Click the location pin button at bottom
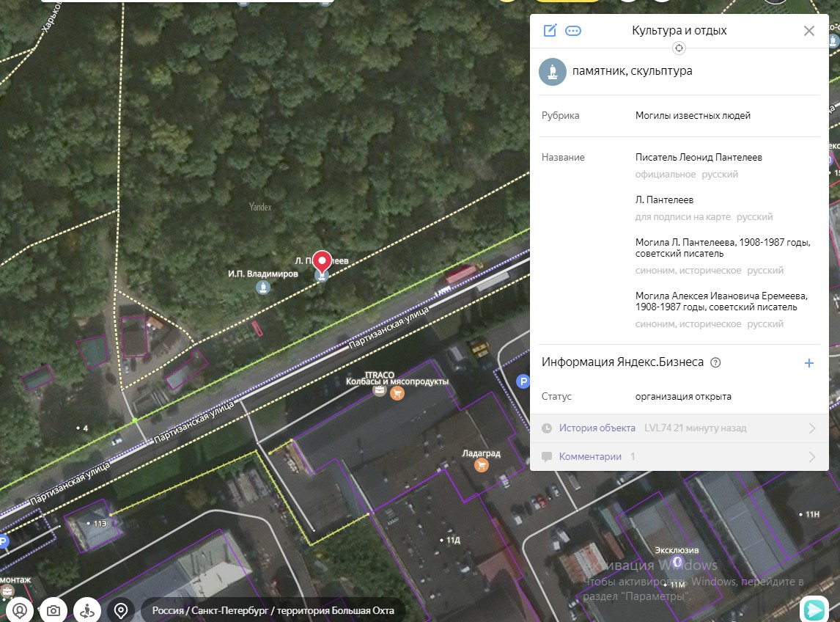 tap(121, 610)
